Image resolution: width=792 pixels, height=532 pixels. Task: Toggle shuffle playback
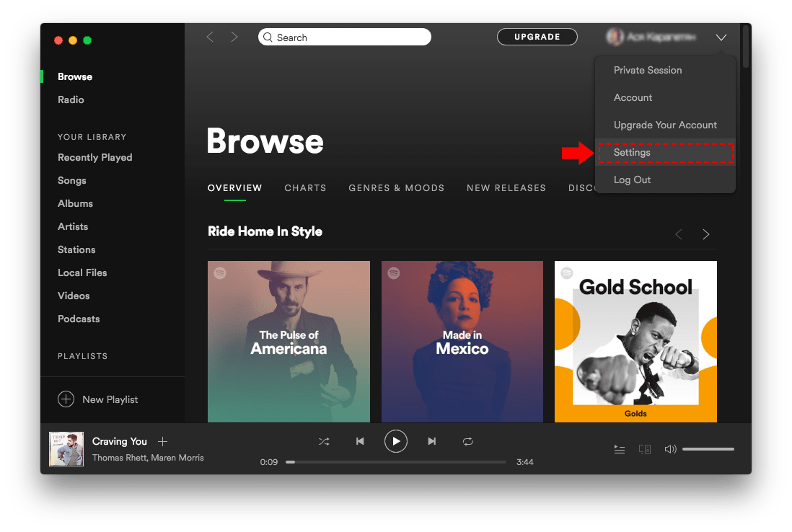[x=324, y=442]
